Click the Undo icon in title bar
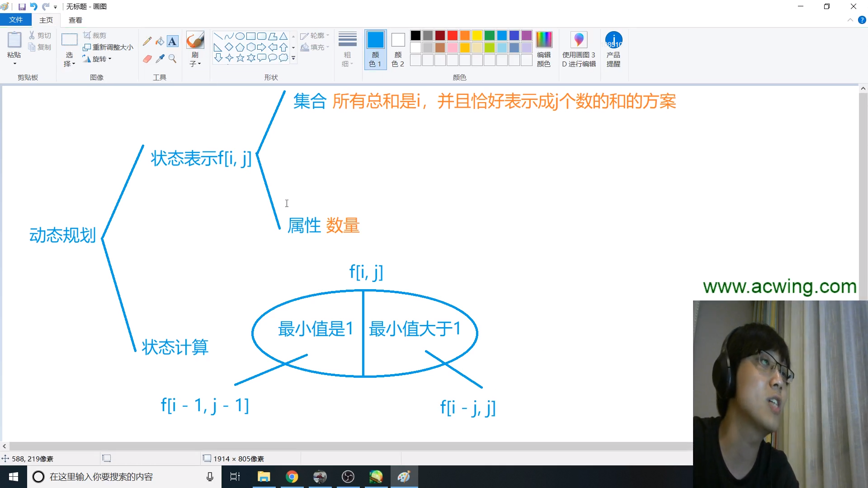 [x=33, y=7]
